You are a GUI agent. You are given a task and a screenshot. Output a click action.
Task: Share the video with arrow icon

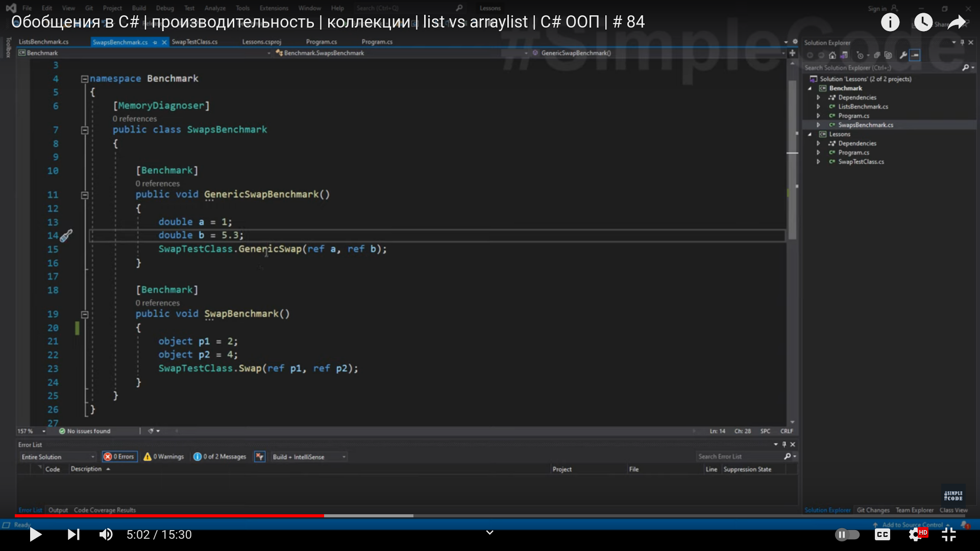957,22
